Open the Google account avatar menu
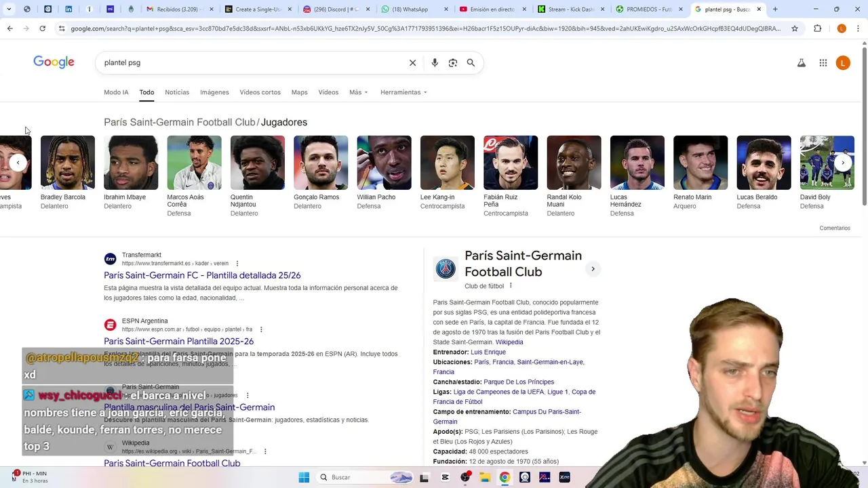 (843, 62)
